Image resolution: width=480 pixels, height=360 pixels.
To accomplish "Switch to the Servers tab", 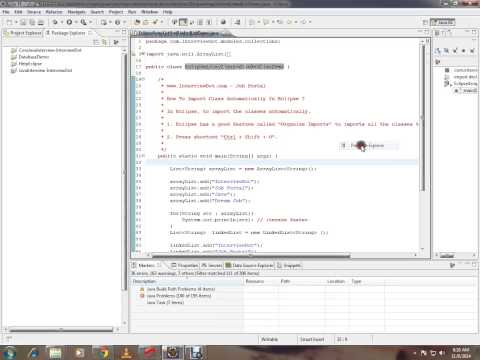I will pyautogui.click(x=212, y=266).
